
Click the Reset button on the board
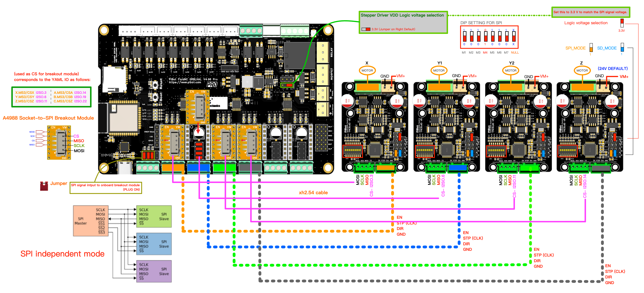pos(155,85)
